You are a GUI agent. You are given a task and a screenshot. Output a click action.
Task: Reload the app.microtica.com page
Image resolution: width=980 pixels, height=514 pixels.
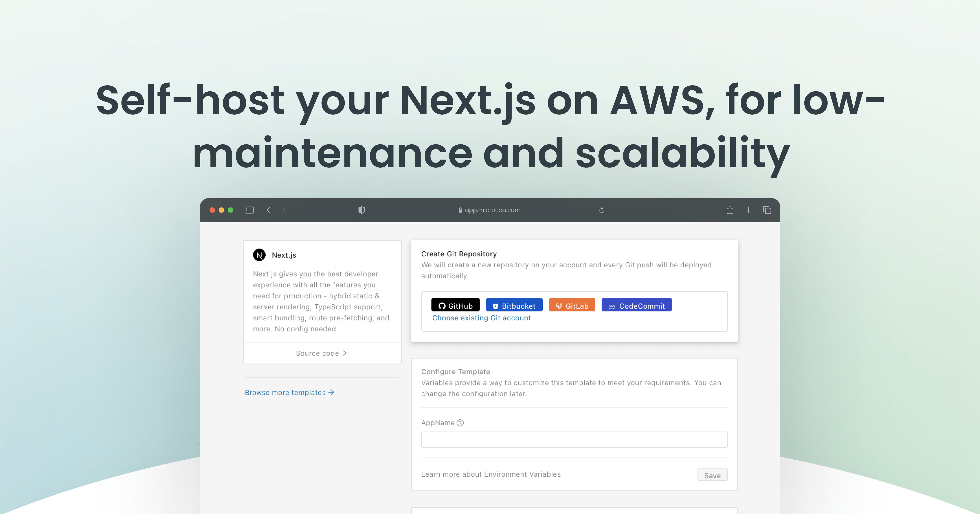601,209
